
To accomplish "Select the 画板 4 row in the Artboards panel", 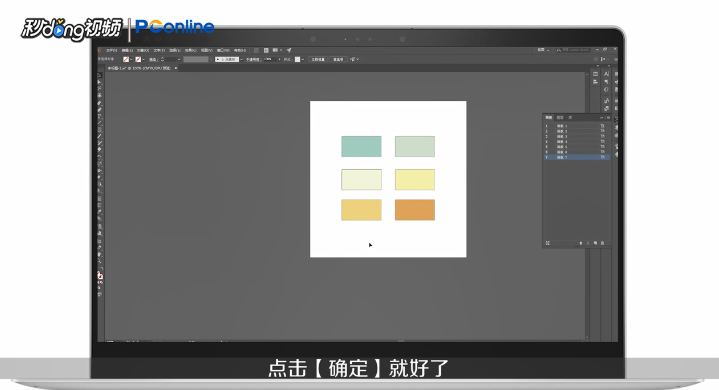I will pyautogui.click(x=577, y=142).
